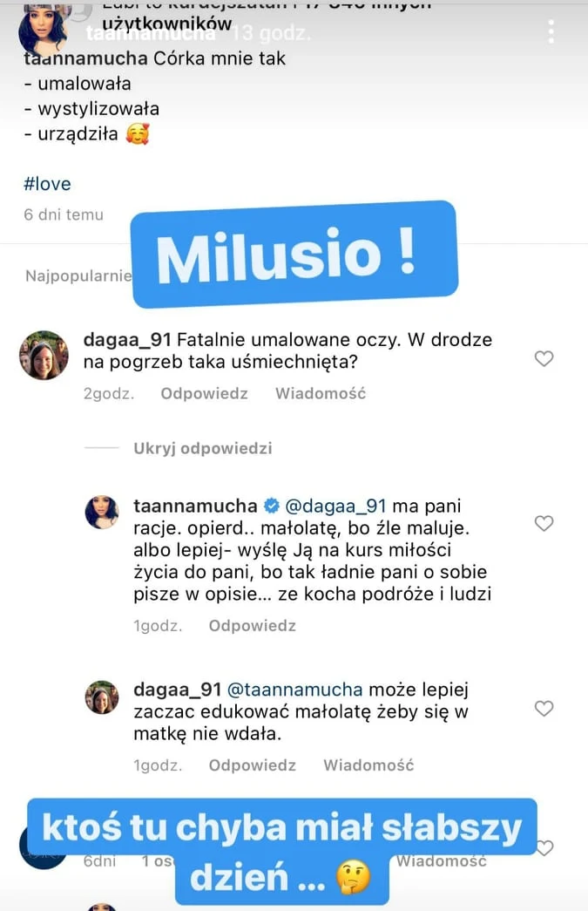
Task: Like dagaa_91's second reply with the heart icon
Action: pos(544,708)
